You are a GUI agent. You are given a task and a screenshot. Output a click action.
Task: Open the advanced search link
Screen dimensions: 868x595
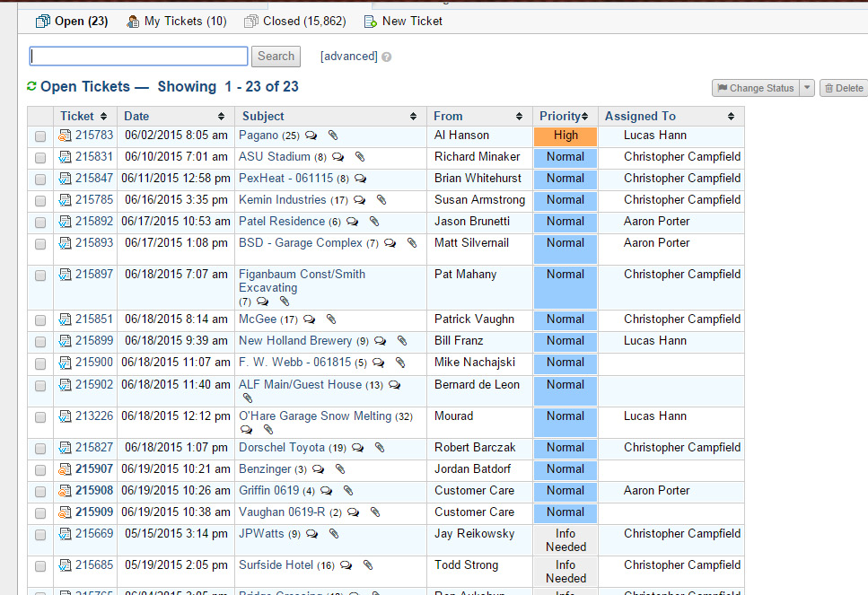click(349, 57)
